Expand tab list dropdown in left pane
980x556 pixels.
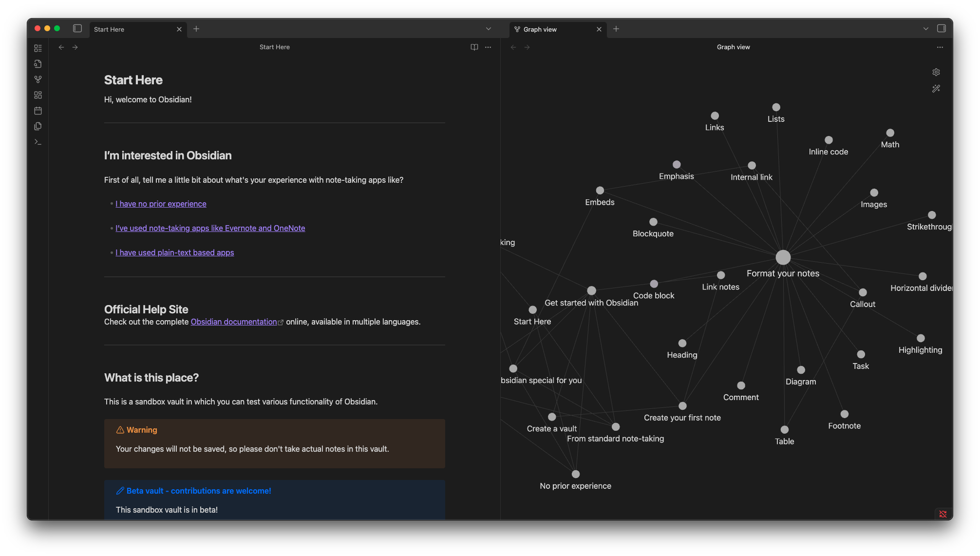point(488,29)
